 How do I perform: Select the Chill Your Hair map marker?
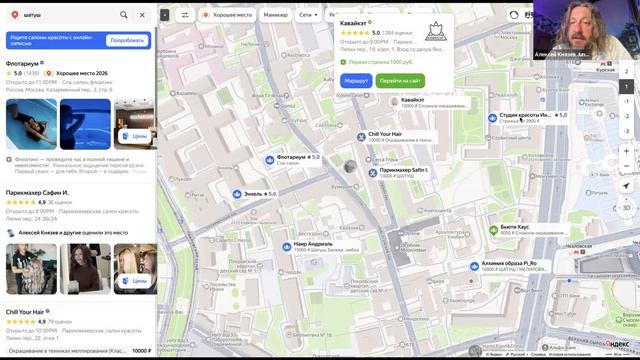click(361, 137)
